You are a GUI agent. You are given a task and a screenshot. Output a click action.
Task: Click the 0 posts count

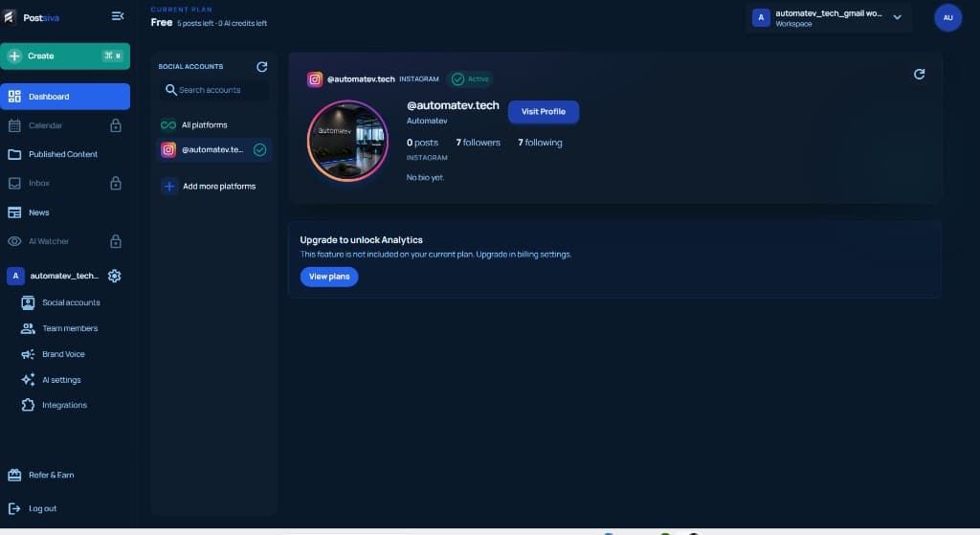[422, 143]
